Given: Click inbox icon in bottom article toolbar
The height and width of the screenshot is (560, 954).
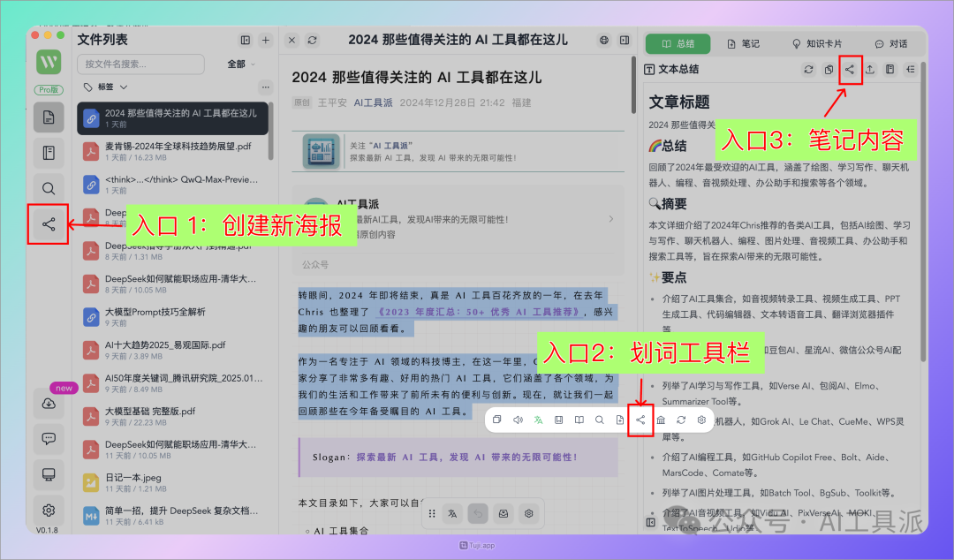Looking at the screenshot, I should 503,514.
